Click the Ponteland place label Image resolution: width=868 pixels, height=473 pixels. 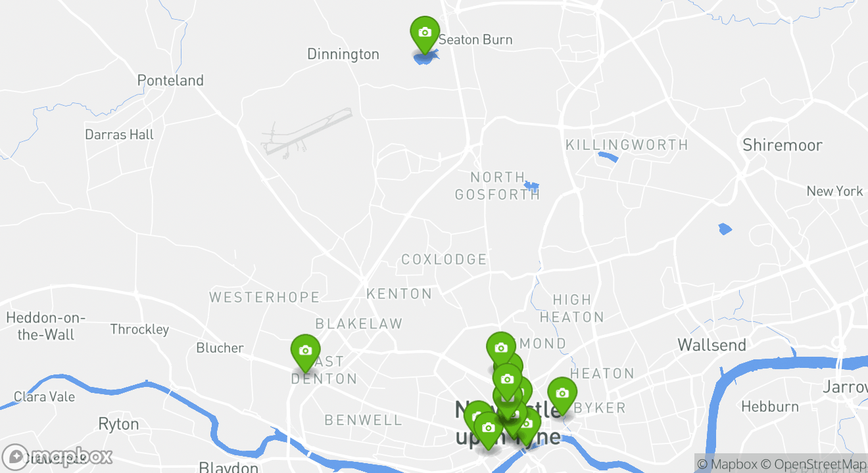[x=170, y=80]
